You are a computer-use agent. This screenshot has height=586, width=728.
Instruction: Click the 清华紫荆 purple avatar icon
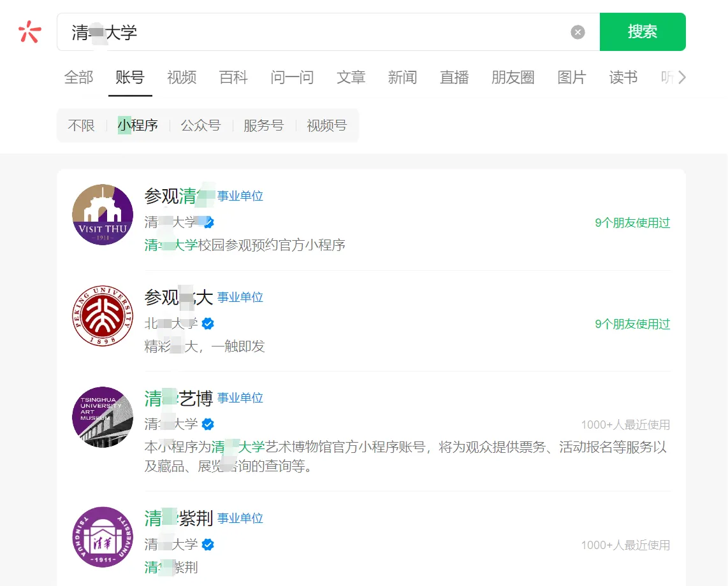pos(102,537)
